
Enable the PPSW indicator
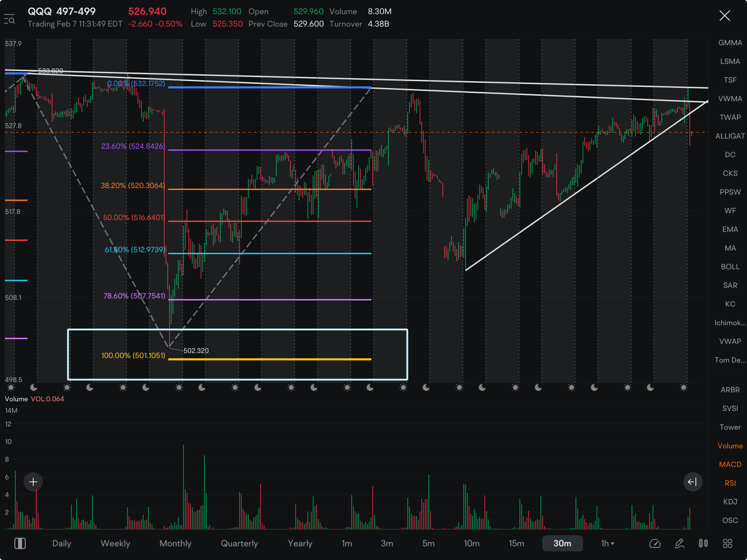tap(730, 192)
